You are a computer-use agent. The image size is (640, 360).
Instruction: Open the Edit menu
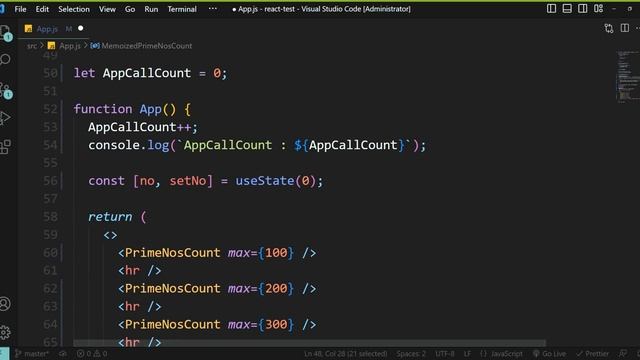pyautogui.click(x=42, y=9)
